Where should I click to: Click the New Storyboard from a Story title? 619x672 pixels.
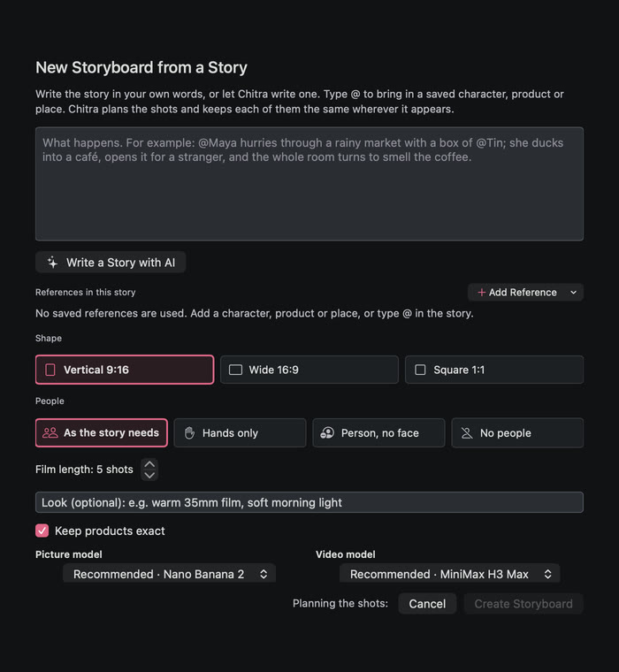(141, 67)
